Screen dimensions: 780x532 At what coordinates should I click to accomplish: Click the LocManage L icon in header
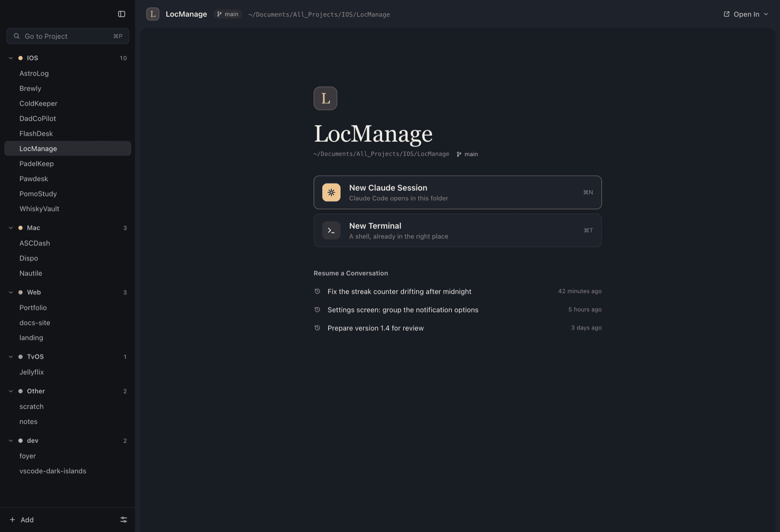point(152,14)
